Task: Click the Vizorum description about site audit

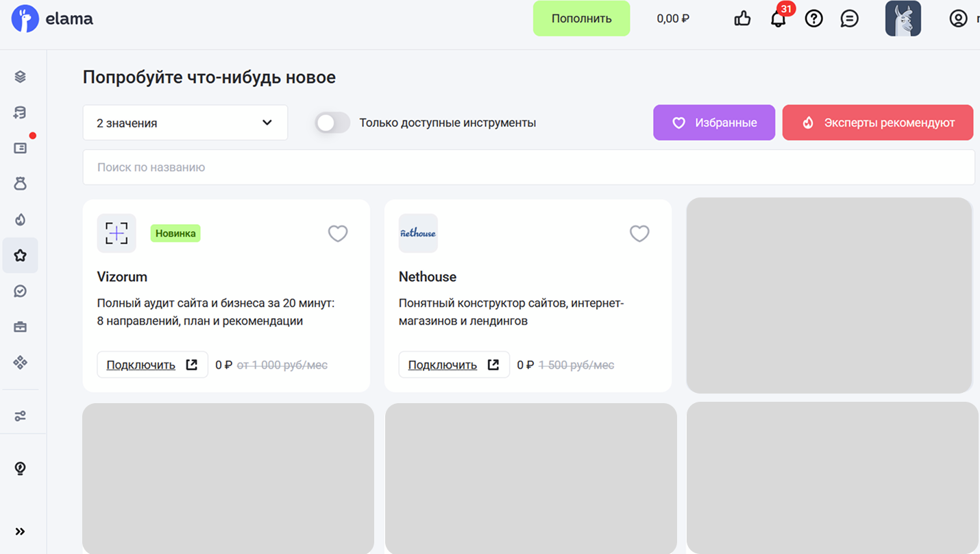Action: click(216, 312)
